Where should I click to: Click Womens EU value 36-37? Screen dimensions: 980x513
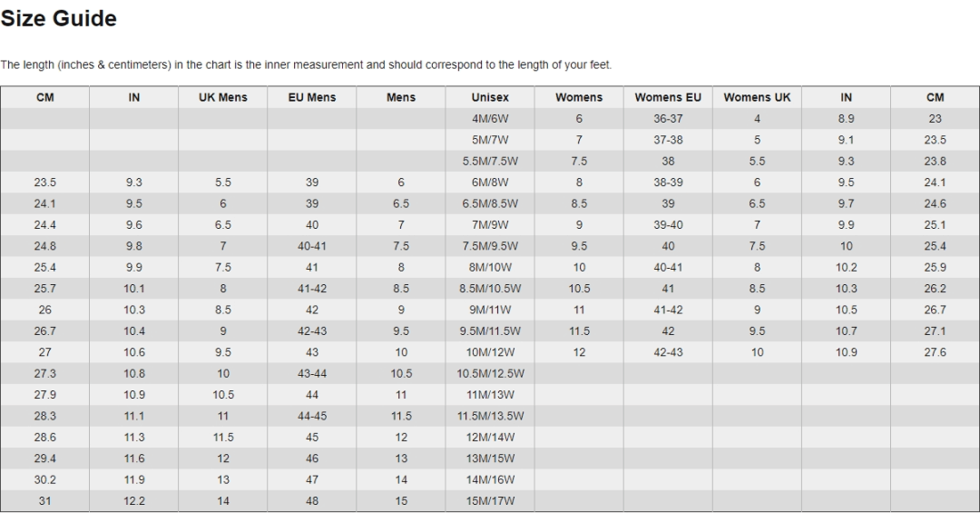(668, 119)
